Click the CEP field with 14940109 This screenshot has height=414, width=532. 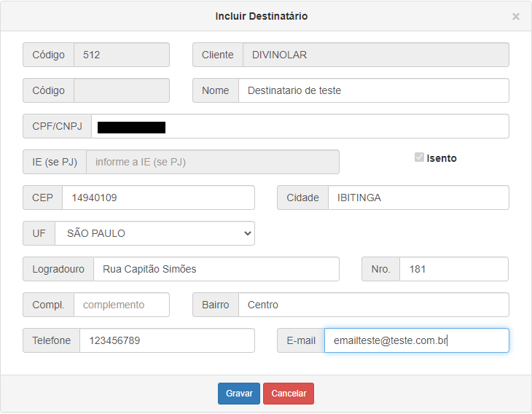[x=158, y=198]
